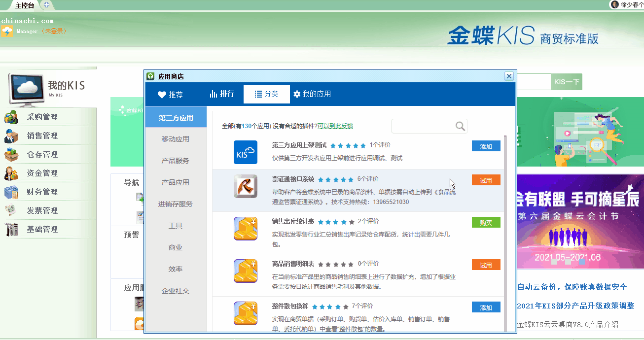Click the 商品销售明细表 app icon
This screenshot has width=644, height=340.
(246, 271)
